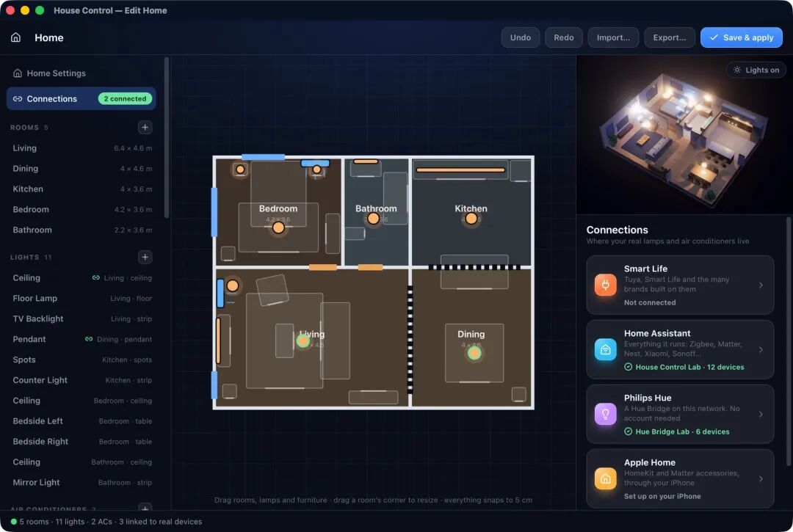
Task: Click the Connections panel scrollbar on right
Action: [x=788, y=341]
